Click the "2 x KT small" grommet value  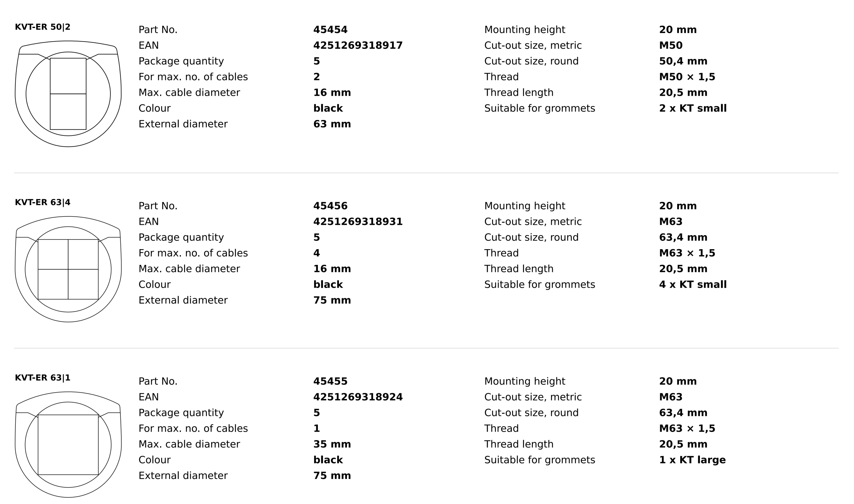pyautogui.click(x=693, y=108)
